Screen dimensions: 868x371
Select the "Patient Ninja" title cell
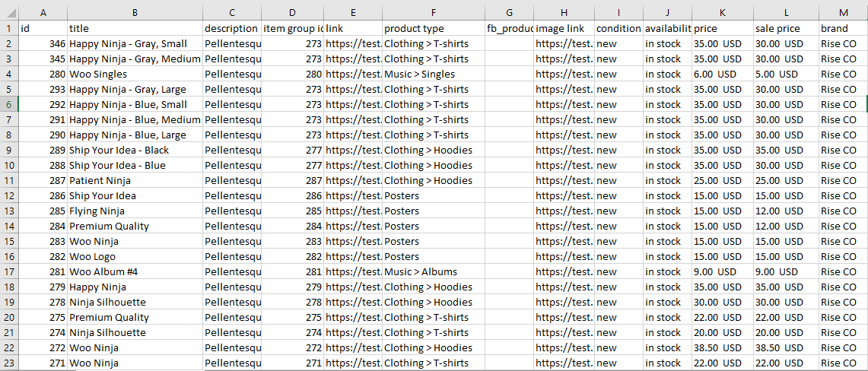pyautogui.click(x=135, y=180)
